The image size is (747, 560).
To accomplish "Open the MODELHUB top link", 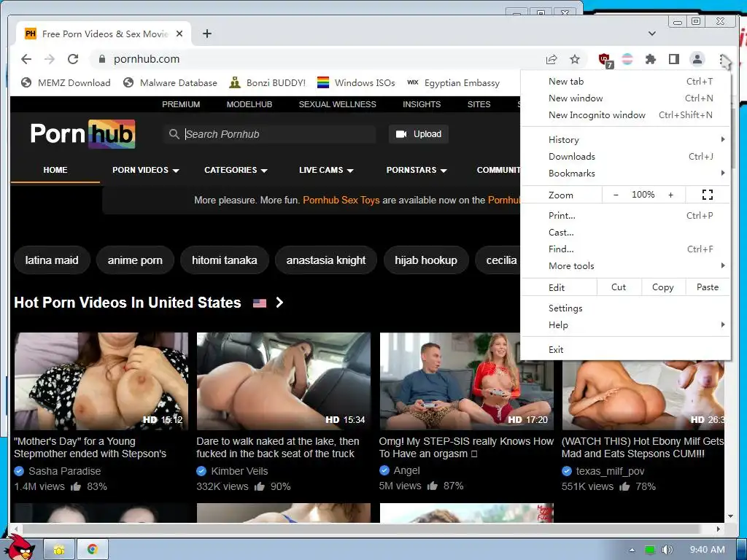I will tap(249, 104).
